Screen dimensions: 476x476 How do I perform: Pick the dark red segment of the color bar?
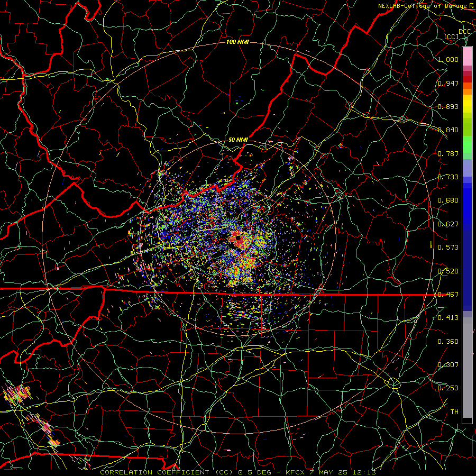click(x=467, y=79)
